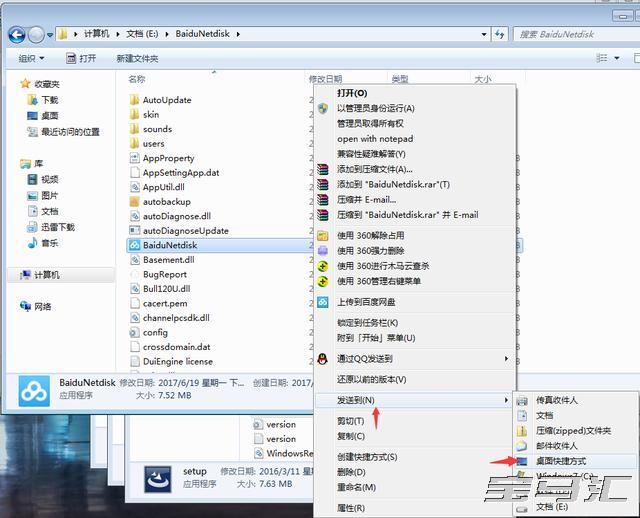Select the Basement.dll file
640x518 pixels.
pos(169,260)
